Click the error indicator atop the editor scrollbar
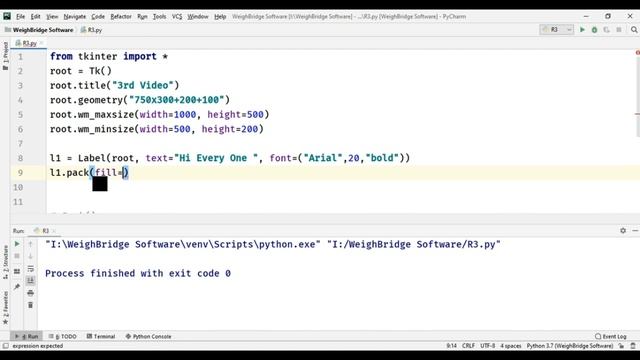Screen dimensions: 640x360 coord(637,53)
